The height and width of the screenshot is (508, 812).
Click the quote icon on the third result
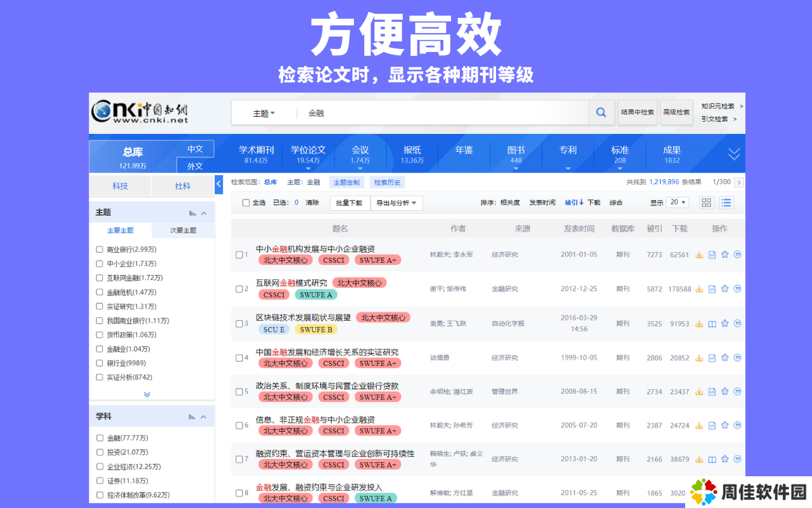pyautogui.click(x=737, y=324)
